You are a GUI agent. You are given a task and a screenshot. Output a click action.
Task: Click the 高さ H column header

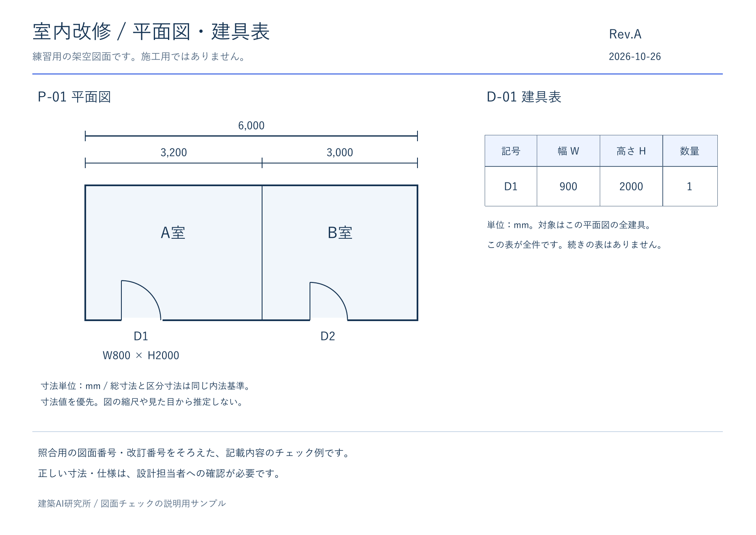tap(631, 151)
